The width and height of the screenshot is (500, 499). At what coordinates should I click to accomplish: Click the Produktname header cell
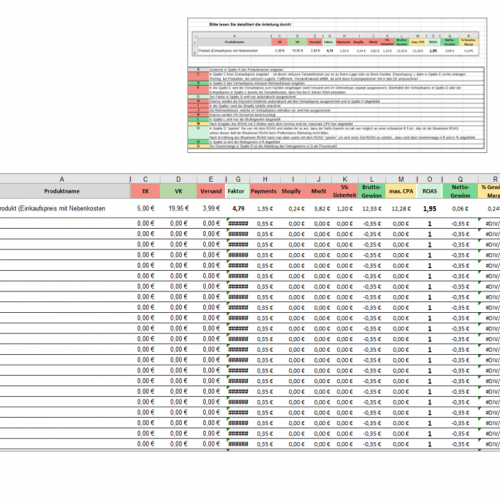point(62,191)
